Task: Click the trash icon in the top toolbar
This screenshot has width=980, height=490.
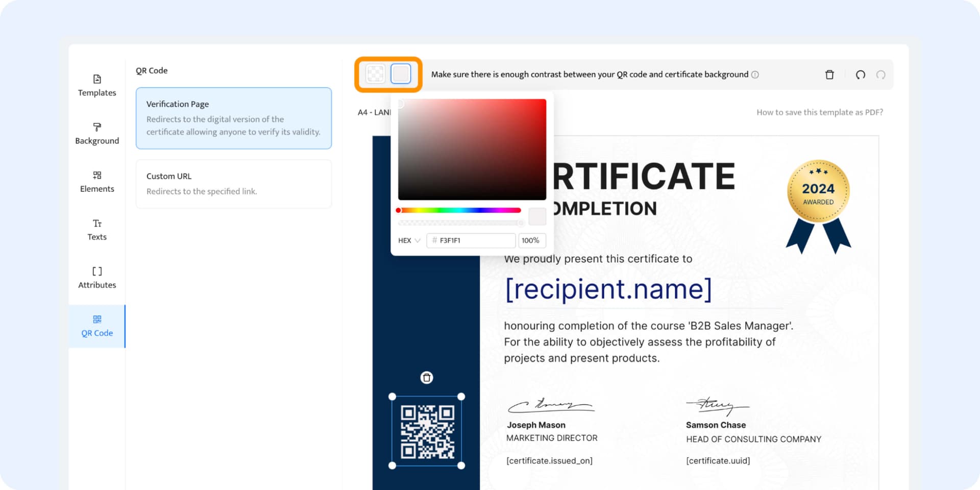Action: (x=829, y=75)
